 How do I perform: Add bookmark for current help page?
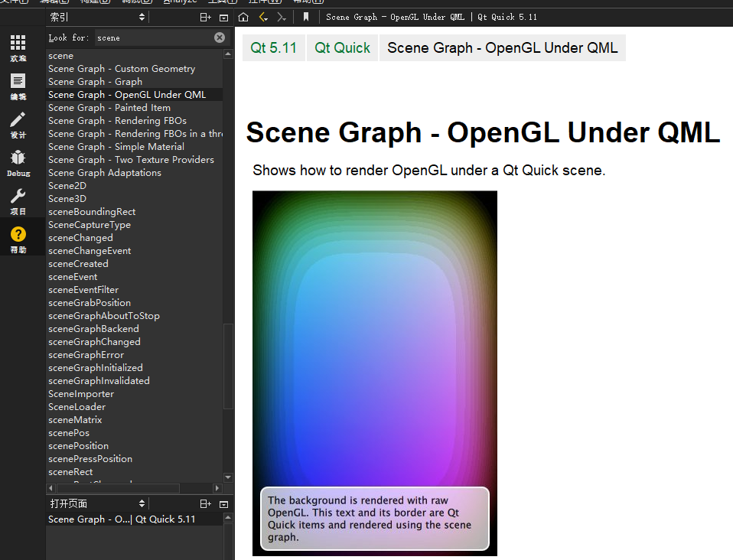pos(306,17)
